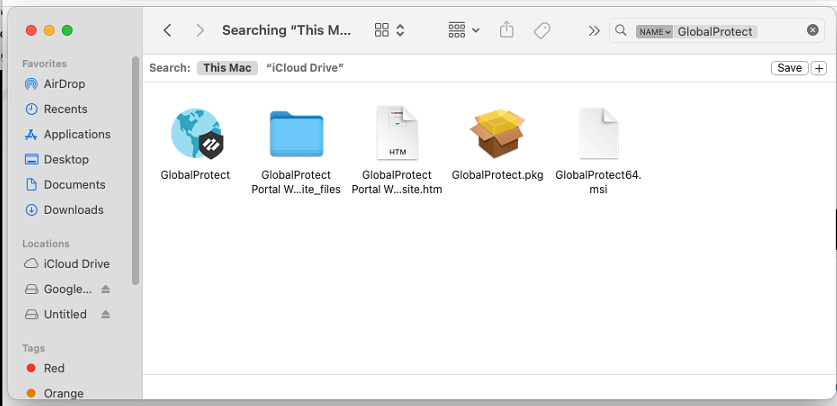837x406 pixels.
Task: Click the search magnifier icon
Action: pos(620,30)
